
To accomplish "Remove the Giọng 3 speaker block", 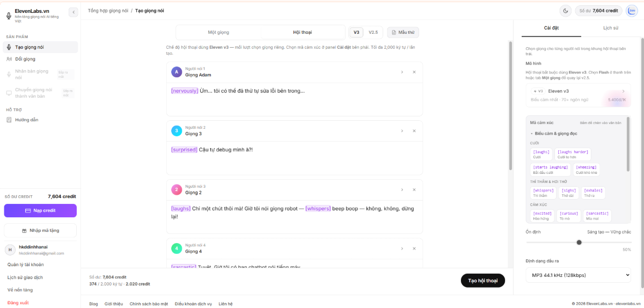I will (414, 131).
